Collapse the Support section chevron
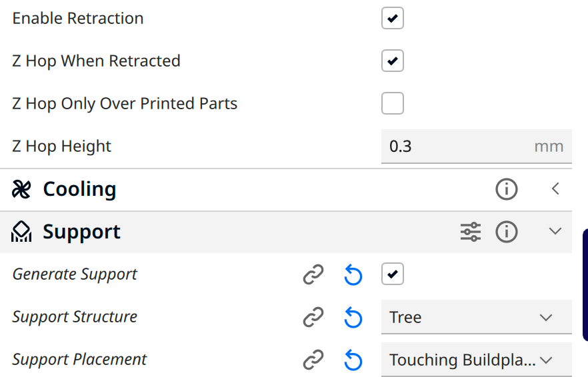 pyautogui.click(x=555, y=232)
